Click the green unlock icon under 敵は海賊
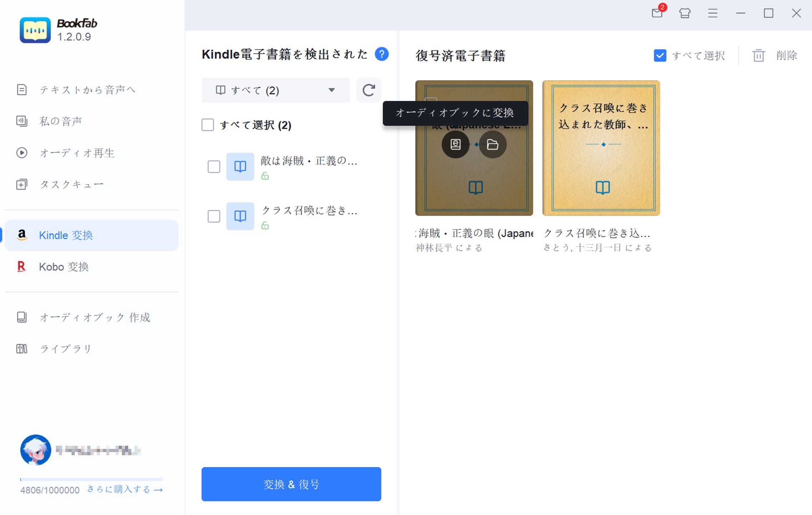Viewport: 812px width, 515px height. (x=266, y=176)
